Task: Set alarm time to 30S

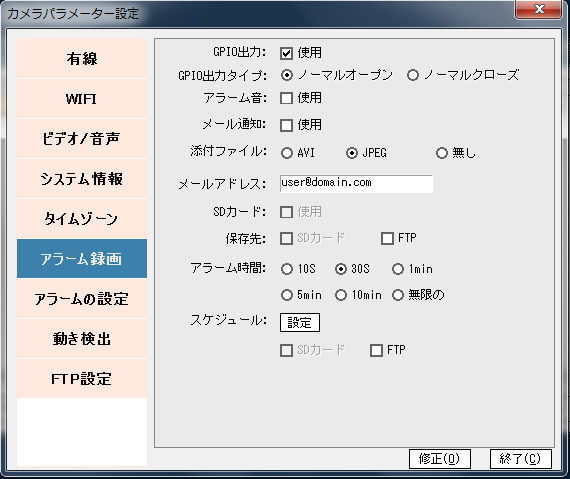Action: (341, 269)
